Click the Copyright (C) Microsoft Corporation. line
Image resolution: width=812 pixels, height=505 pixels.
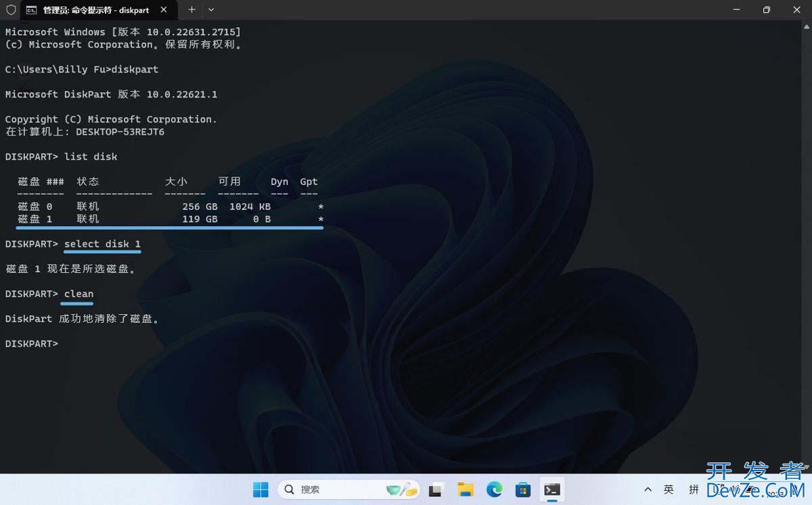coord(111,119)
